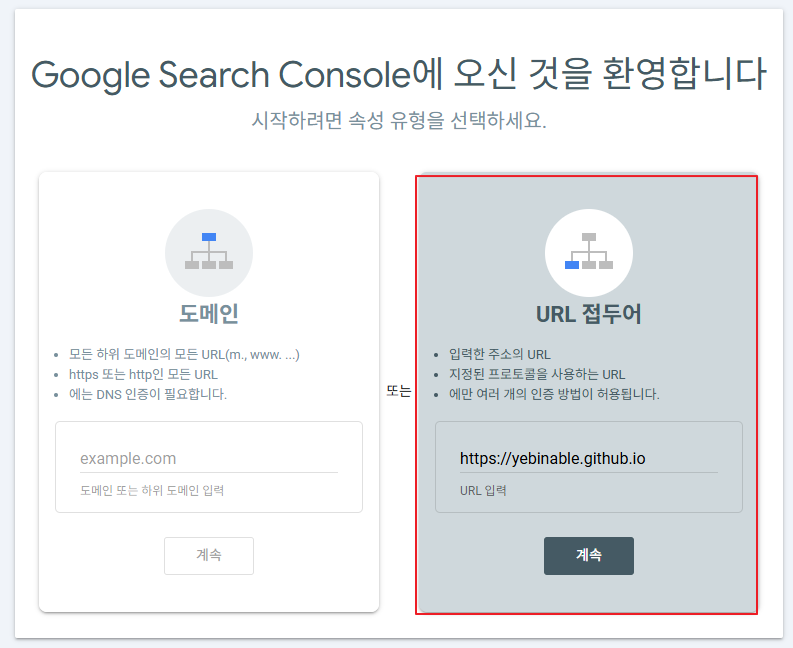
Task: Select the URL 접두어 card heading
Action: [x=589, y=314]
